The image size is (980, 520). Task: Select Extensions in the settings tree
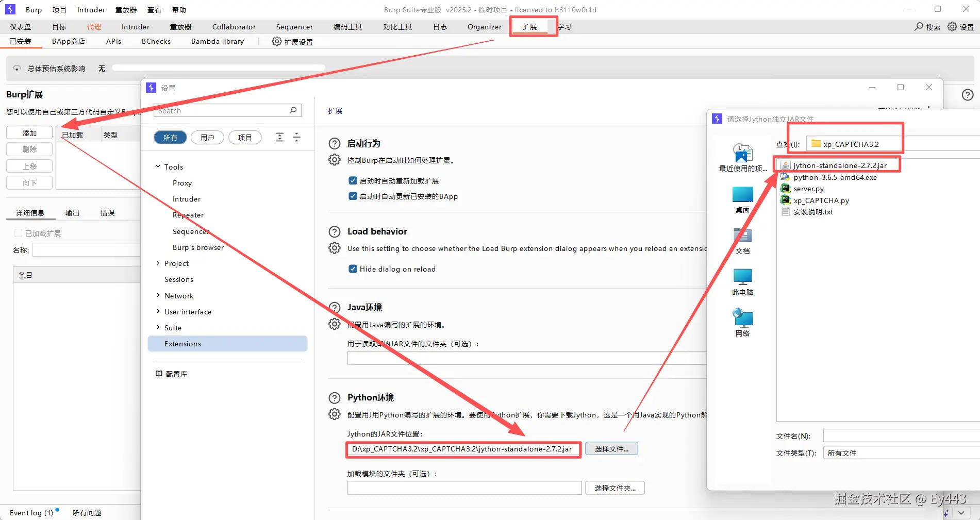tap(227, 344)
